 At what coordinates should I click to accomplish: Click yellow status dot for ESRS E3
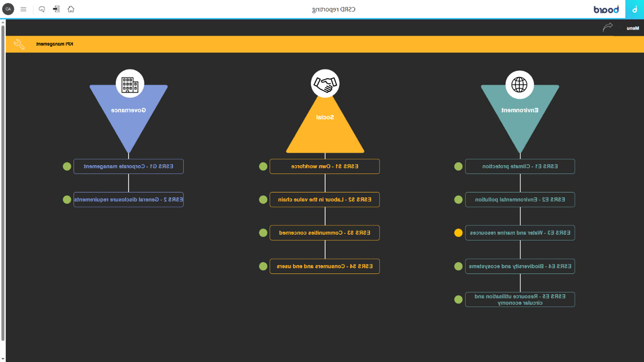tap(459, 233)
